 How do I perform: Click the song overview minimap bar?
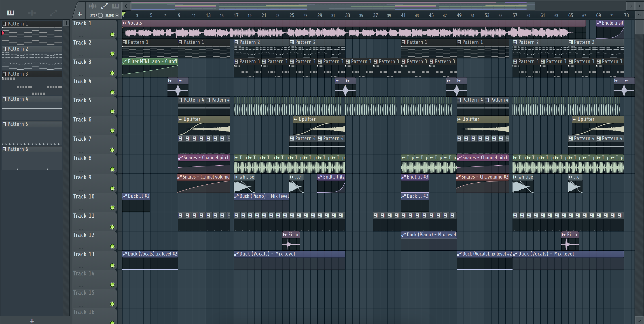[333, 6]
